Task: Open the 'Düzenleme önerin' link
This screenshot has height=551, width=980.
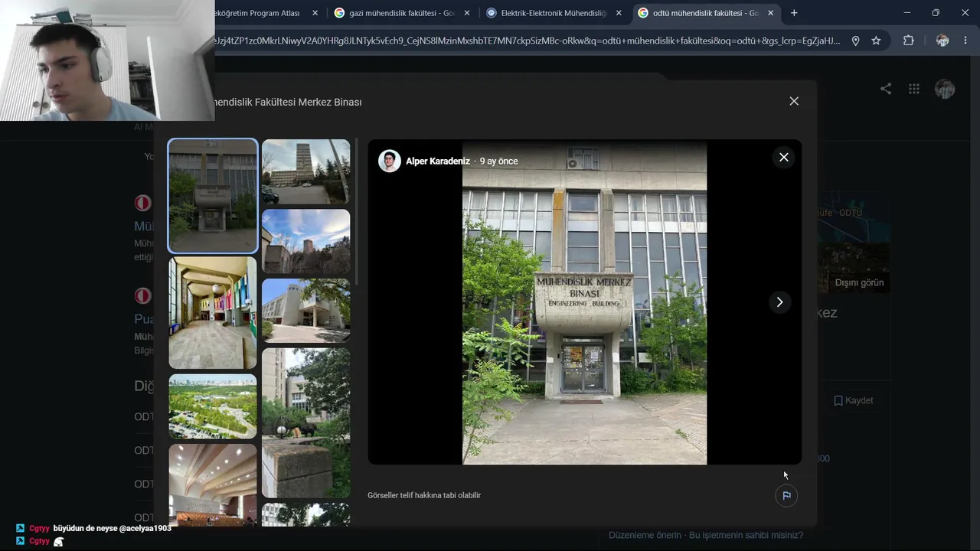Action: [x=645, y=536]
